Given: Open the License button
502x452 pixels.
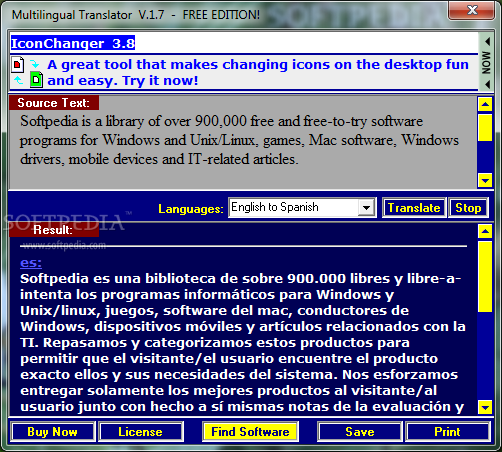Looking at the screenshot, I should [x=140, y=432].
